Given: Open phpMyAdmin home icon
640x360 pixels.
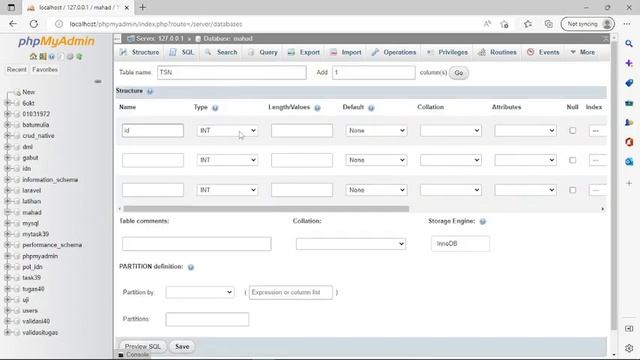Looking at the screenshot, I should [x=33, y=56].
